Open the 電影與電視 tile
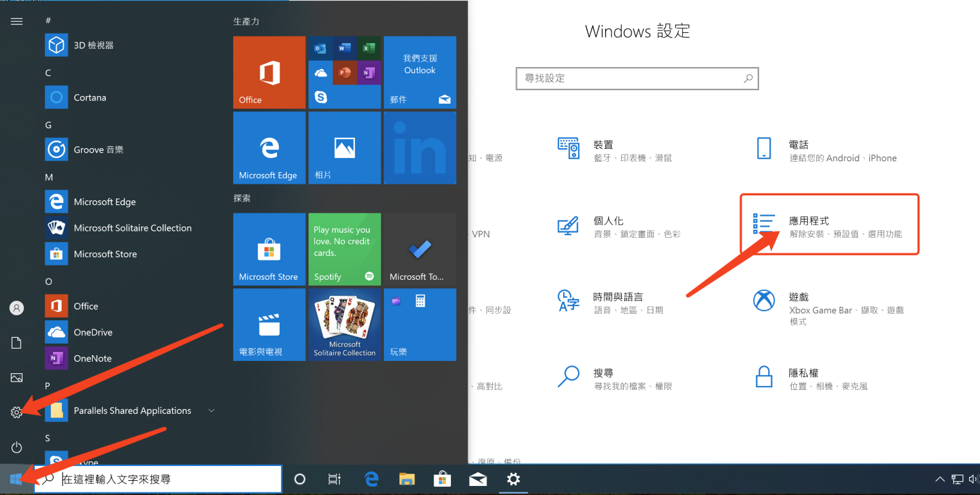 (x=269, y=324)
